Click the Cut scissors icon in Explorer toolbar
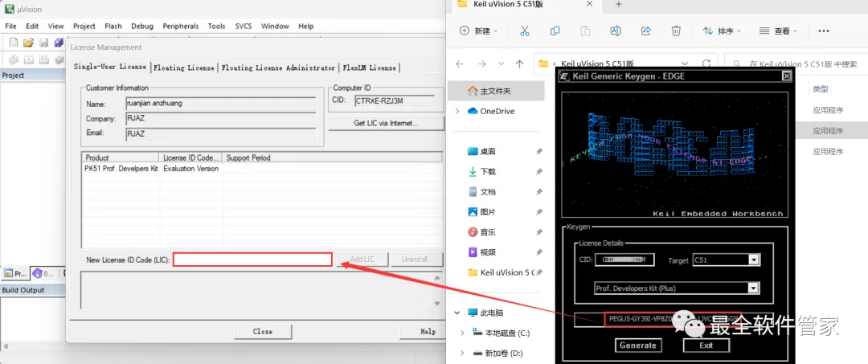This screenshot has width=868, height=364. coord(525,31)
